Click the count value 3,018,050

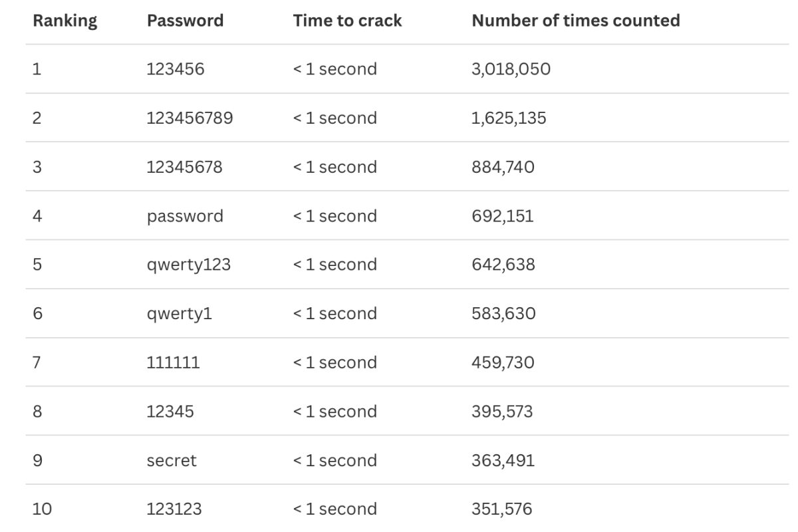coord(511,69)
